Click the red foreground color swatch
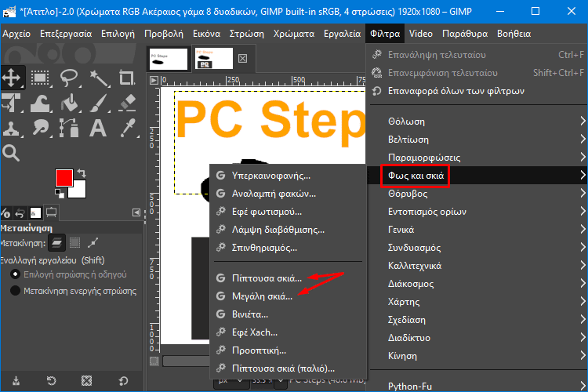This screenshot has height=392, width=588. pyautogui.click(x=64, y=176)
